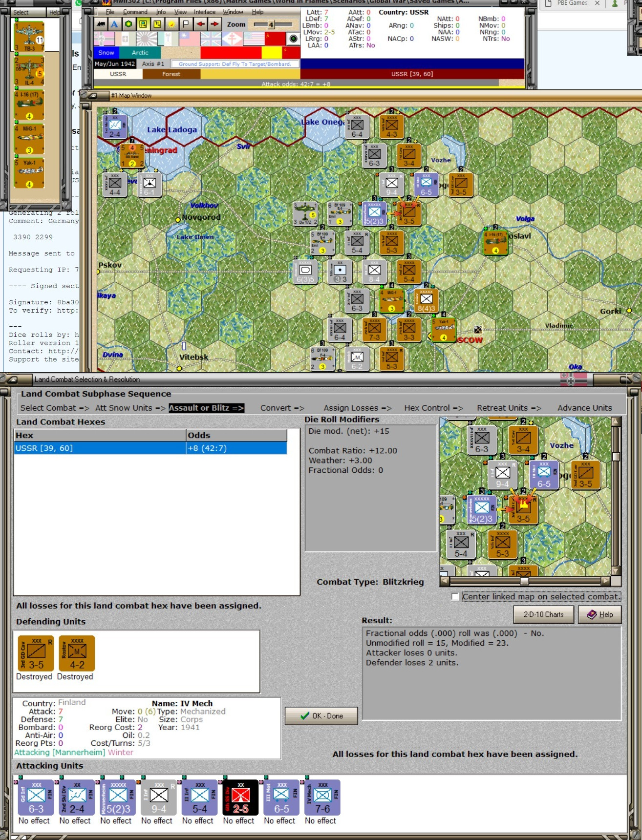
Task: Select the 2nd Ski Div 2-4 attacker
Action: point(77,798)
